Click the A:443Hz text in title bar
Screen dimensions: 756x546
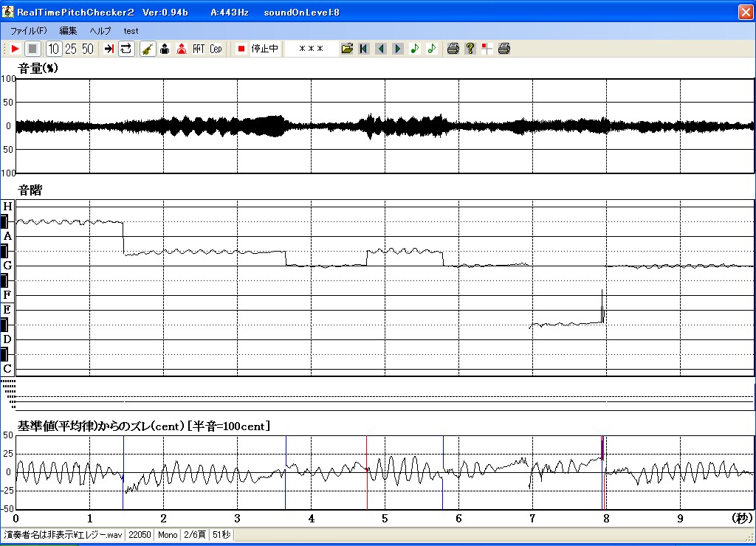[x=230, y=13]
